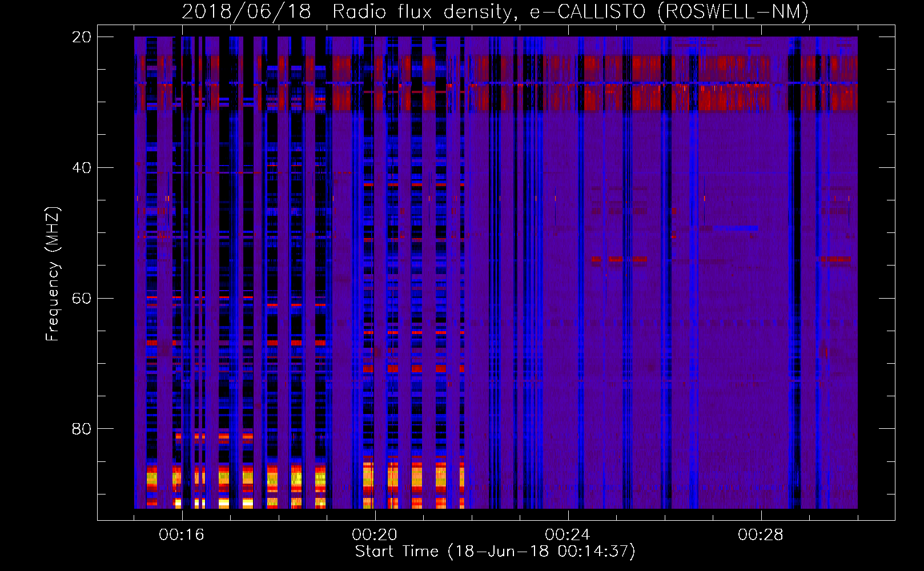Viewport: 924px width, 571px height.
Task: Click the '00:20' time tick label
Action: [x=375, y=535]
